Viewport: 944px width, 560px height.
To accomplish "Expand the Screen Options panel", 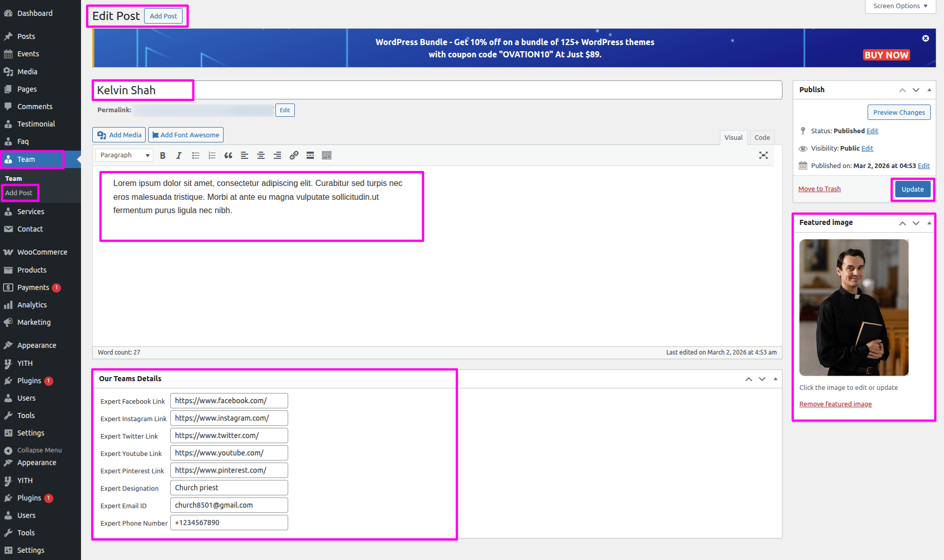I will (900, 6).
